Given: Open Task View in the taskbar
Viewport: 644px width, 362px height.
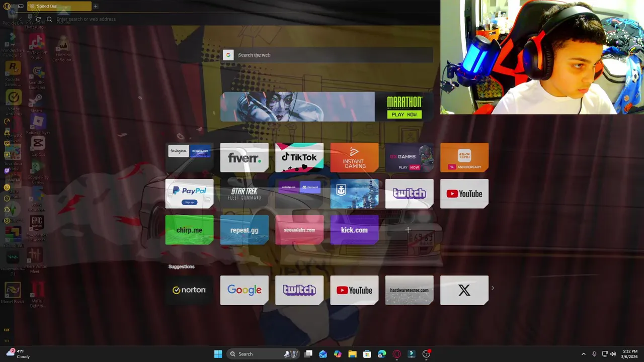Looking at the screenshot, I should [308, 354].
